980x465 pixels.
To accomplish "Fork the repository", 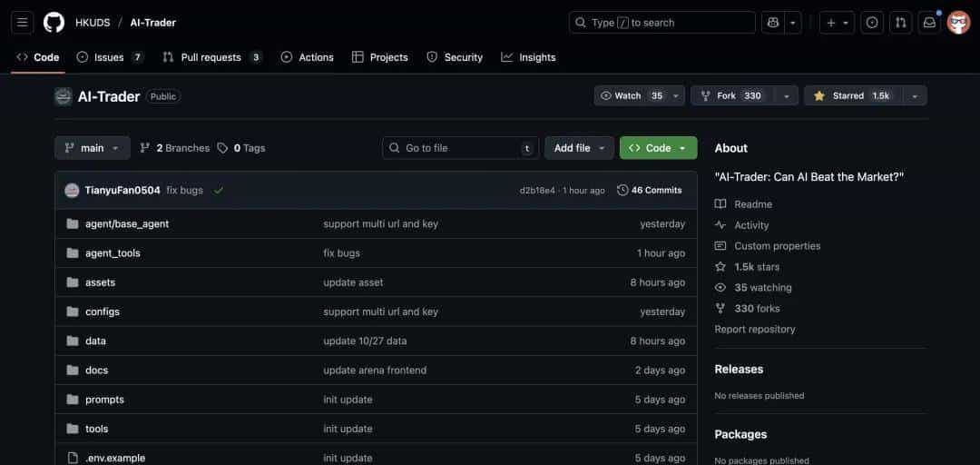I will pyautogui.click(x=732, y=95).
